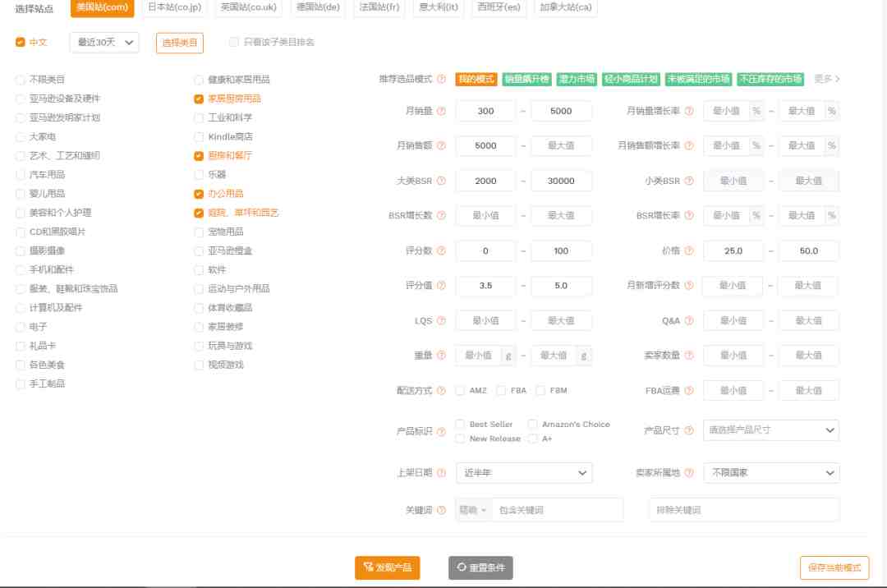Click the LQS help icon
The height and width of the screenshot is (588, 887).
click(x=441, y=320)
